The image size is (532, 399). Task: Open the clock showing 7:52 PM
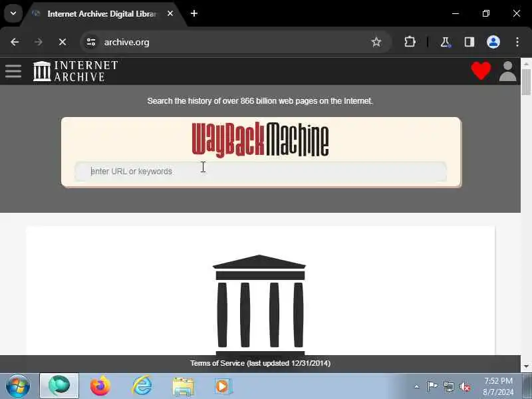click(498, 386)
